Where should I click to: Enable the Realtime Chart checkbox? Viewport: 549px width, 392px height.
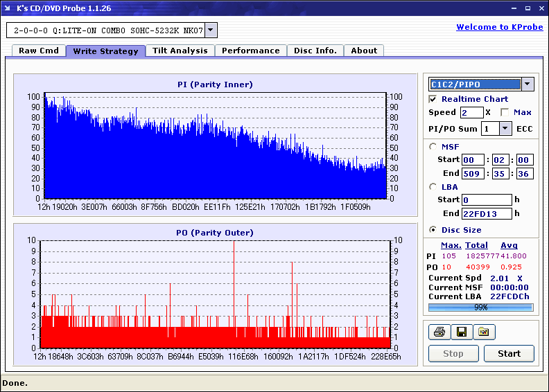[x=433, y=99]
